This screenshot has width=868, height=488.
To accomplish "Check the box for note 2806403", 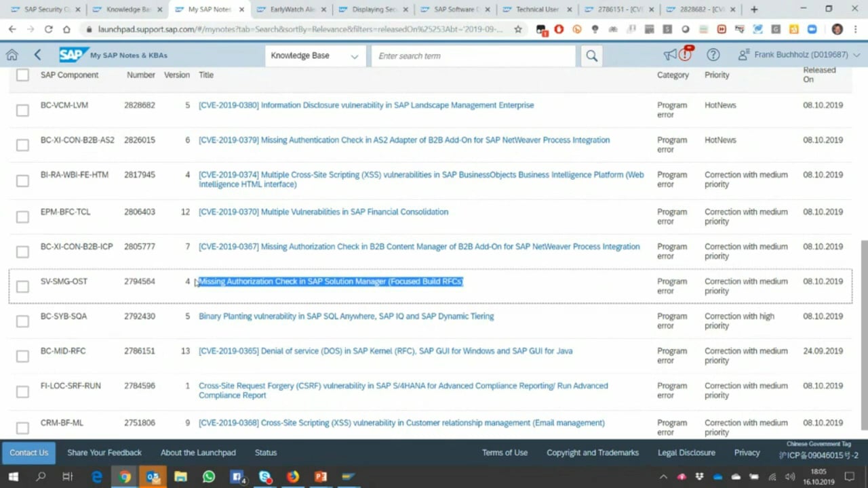I will [x=22, y=217].
